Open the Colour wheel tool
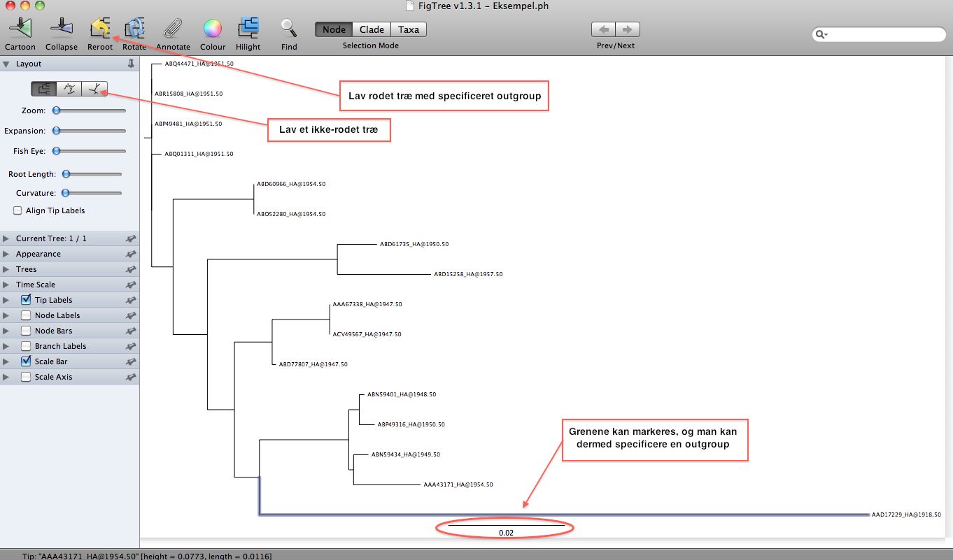The width and height of the screenshot is (953, 560). click(212, 29)
